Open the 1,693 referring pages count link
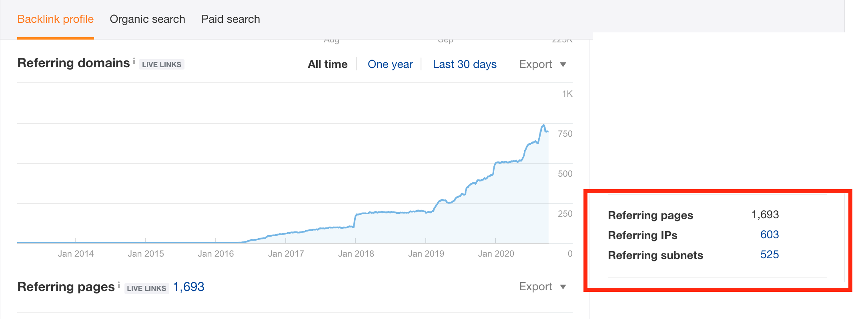The image size is (868, 319). click(188, 287)
